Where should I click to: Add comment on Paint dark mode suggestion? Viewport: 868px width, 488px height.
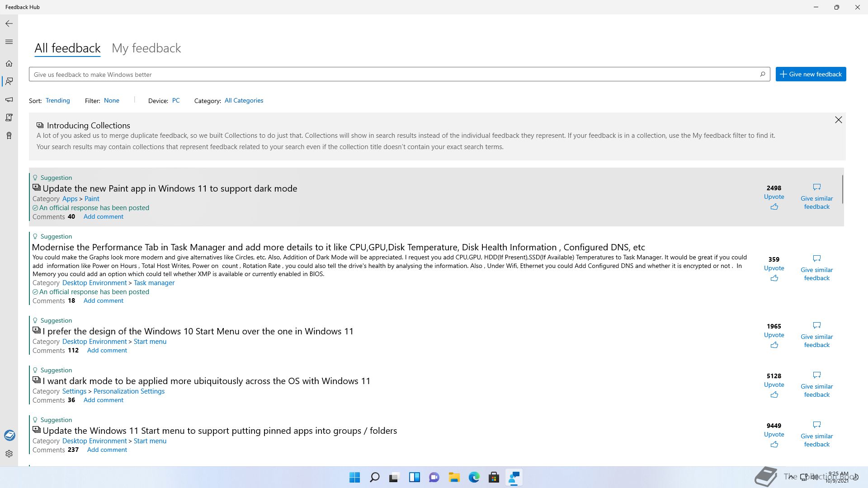click(x=104, y=216)
